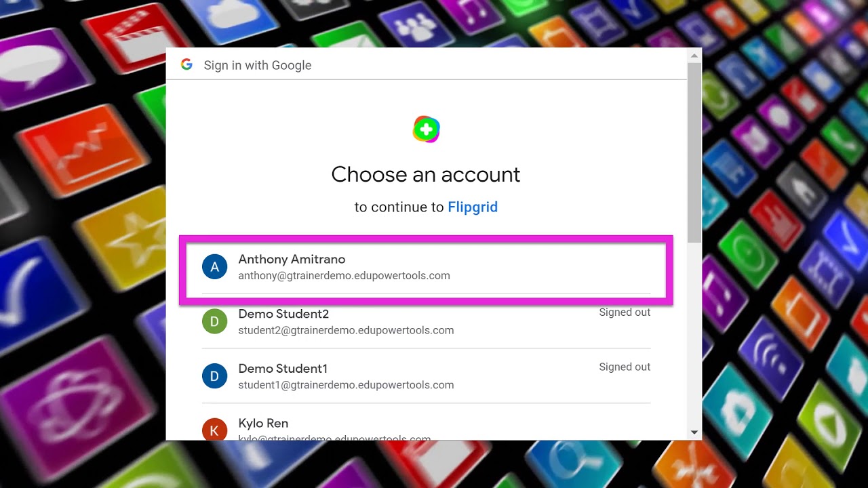Viewport: 868px width, 488px height.
Task: Click the Flipgrid logo icon
Action: (426, 129)
